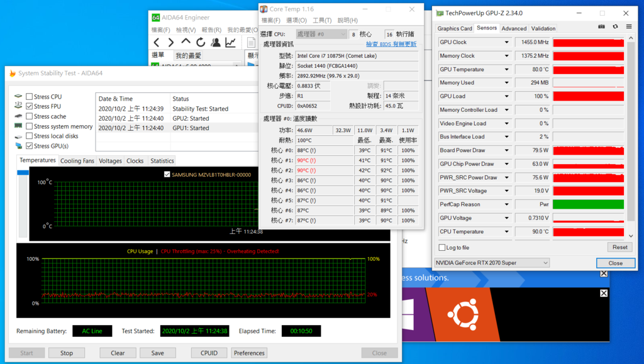This screenshot has width=644, height=364.
Task: Click AIDA64 user profile toolbar icon
Action: click(x=215, y=42)
